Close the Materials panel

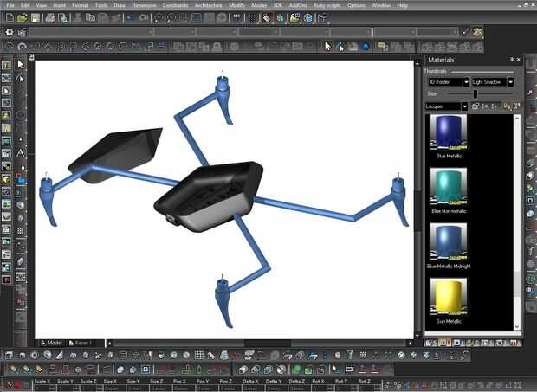518,60
